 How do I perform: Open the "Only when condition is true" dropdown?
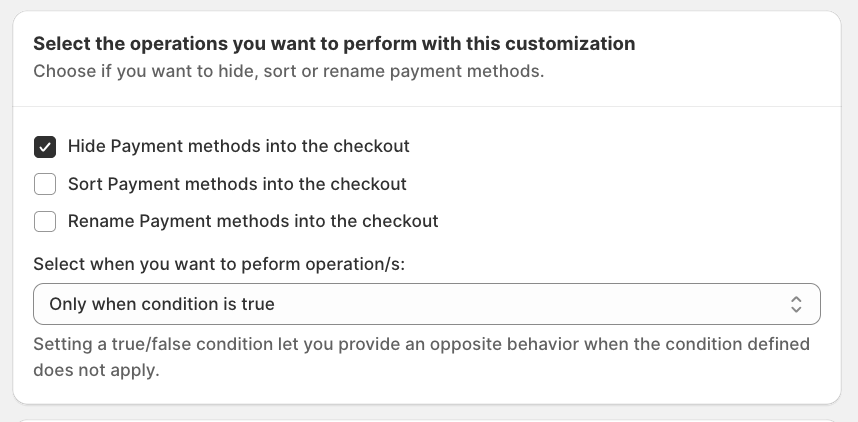(x=426, y=304)
